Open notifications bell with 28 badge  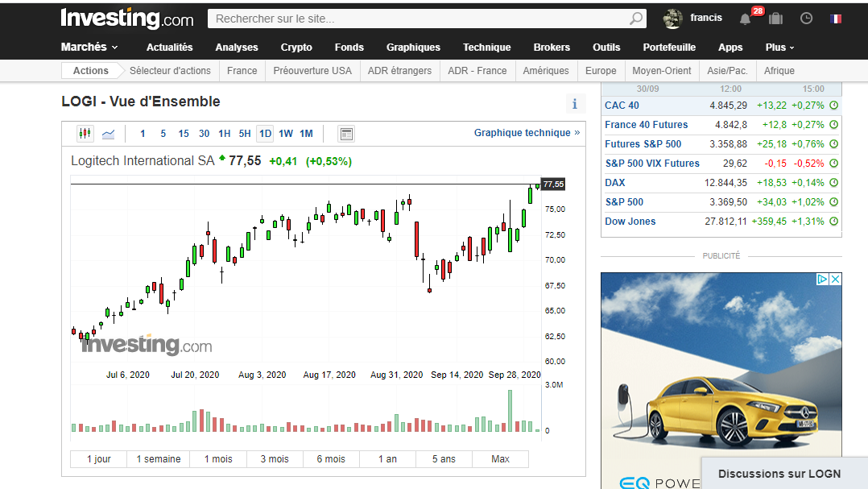click(745, 19)
